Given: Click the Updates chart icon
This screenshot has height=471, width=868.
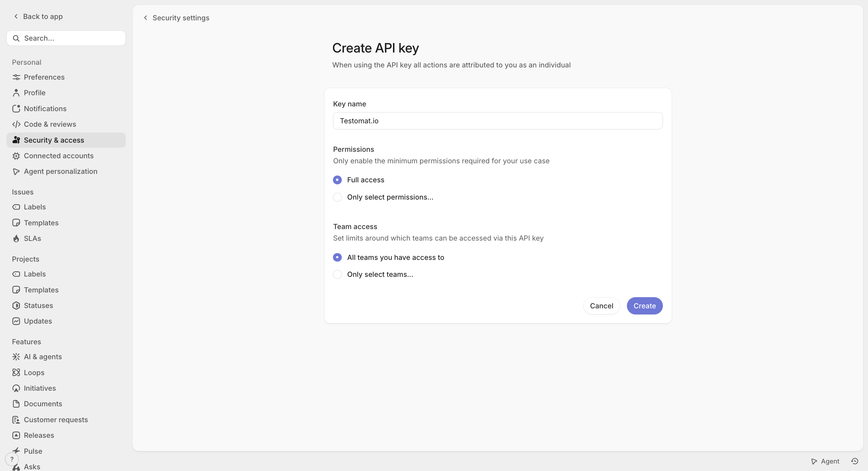Looking at the screenshot, I should 16,321.
